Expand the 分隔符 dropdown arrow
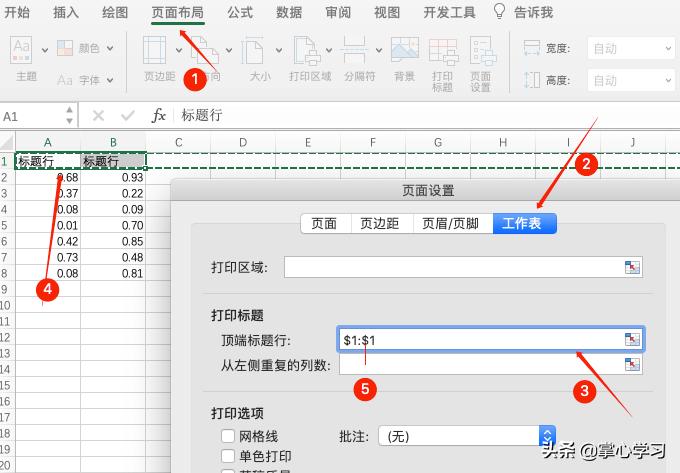Screen dimensions: 680x473 379,50
